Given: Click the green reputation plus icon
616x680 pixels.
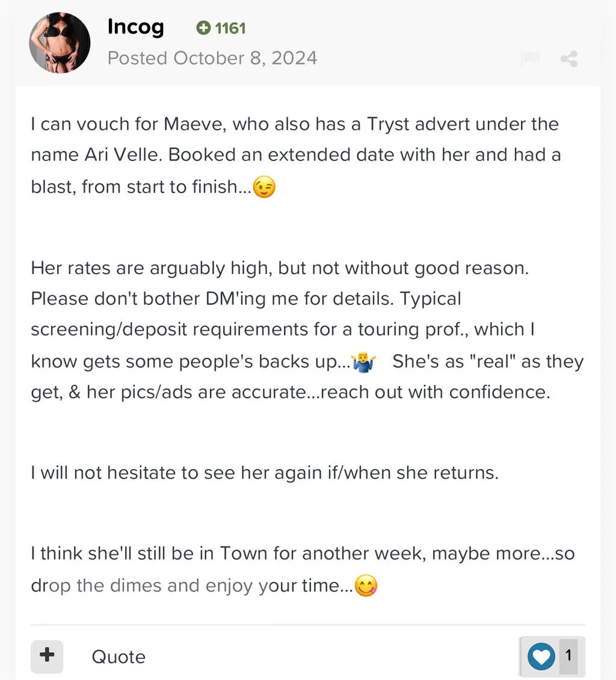Looking at the screenshot, I should [x=203, y=28].
